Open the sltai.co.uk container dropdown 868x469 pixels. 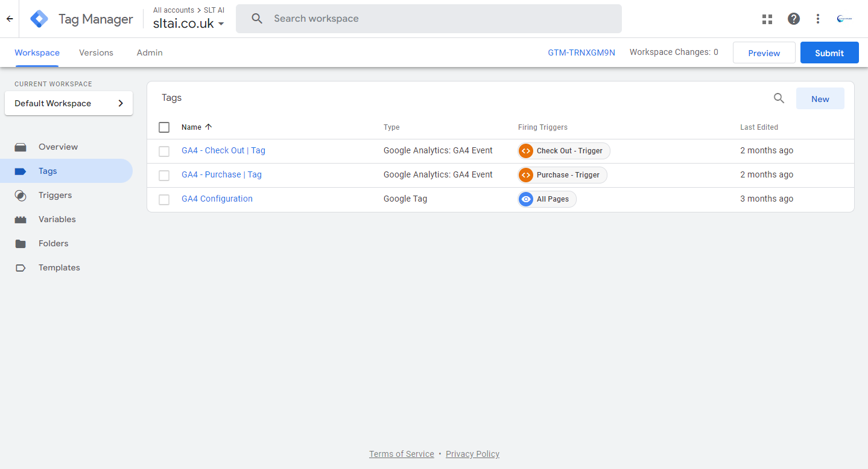tap(189, 24)
